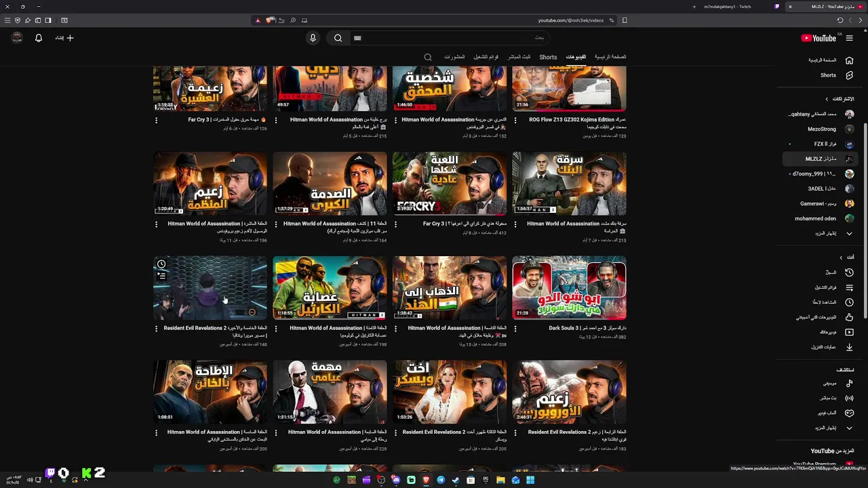
Task: Open the Far Cry 3 logo thumbnail
Action: [450, 184]
